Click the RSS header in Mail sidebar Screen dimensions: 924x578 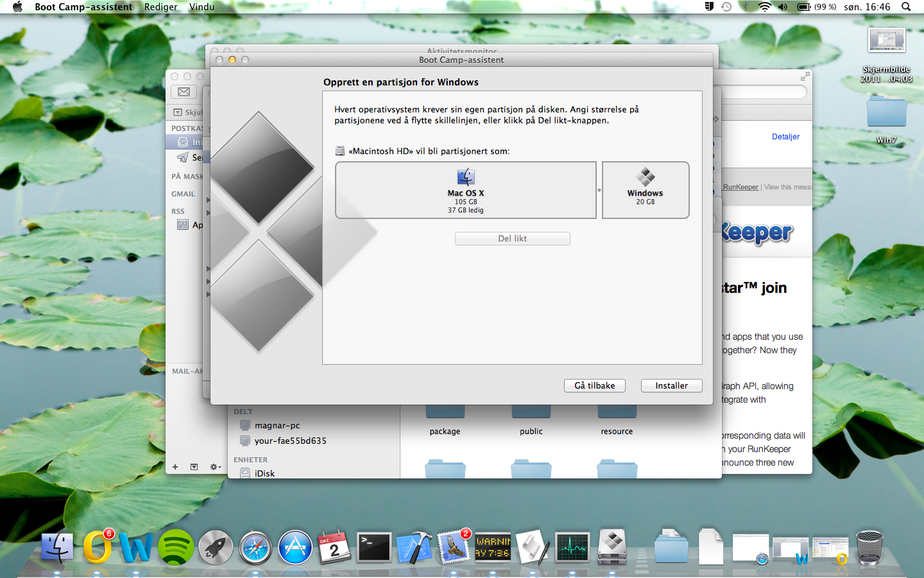(178, 211)
